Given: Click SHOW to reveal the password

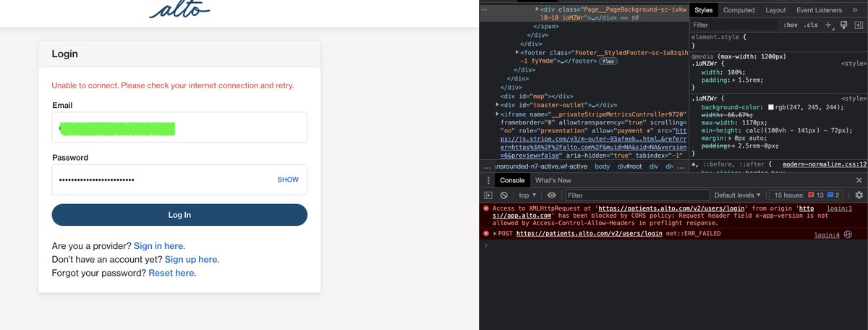Looking at the screenshot, I should 288,179.
